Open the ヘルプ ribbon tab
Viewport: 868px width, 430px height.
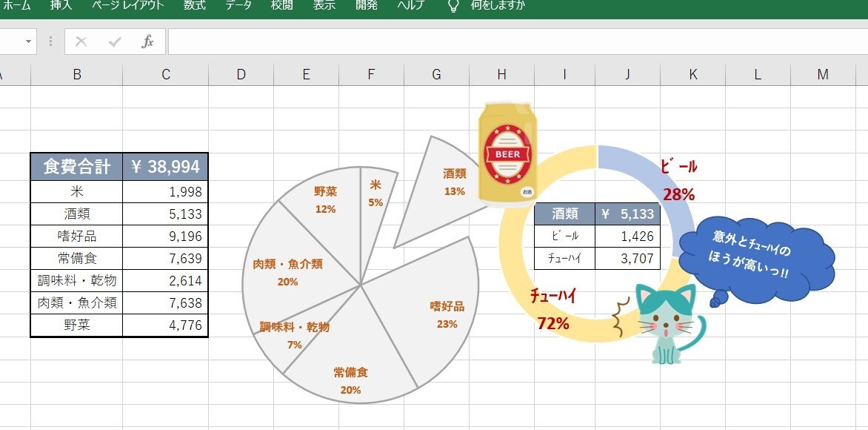411,5
